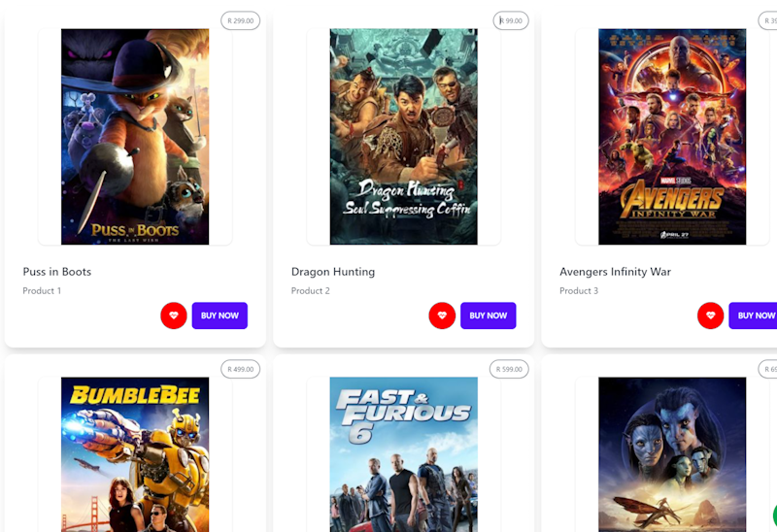Buy Dragon Hunting now

[489, 316]
